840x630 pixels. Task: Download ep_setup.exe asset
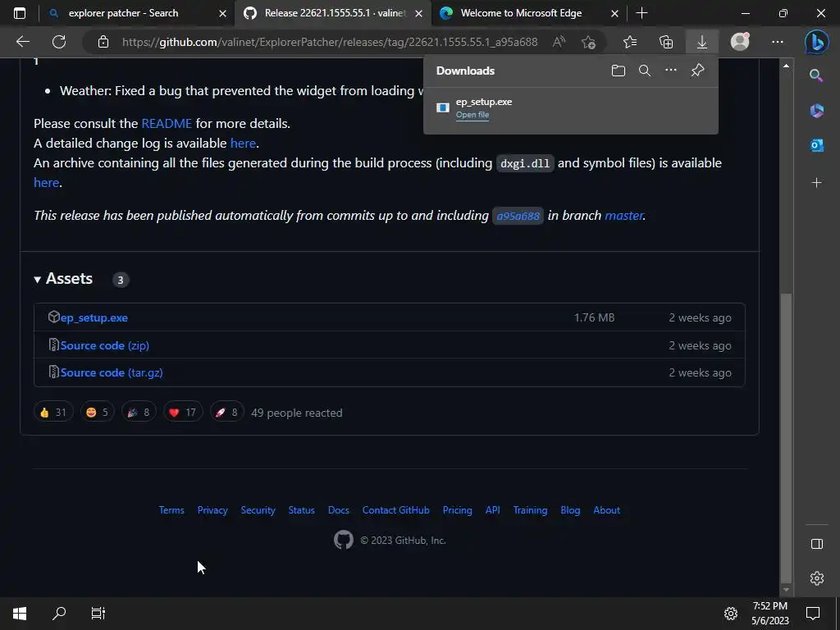(x=94, y=317)
